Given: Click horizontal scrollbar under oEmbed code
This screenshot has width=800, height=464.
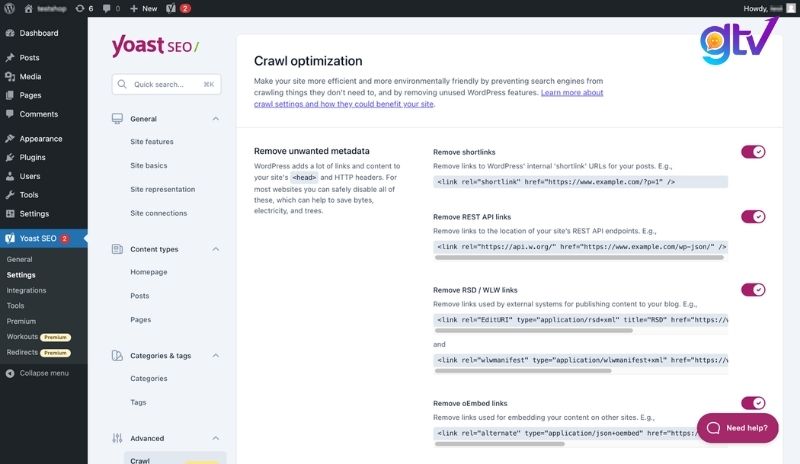Looking at the screenshot, I should [499, 444].
